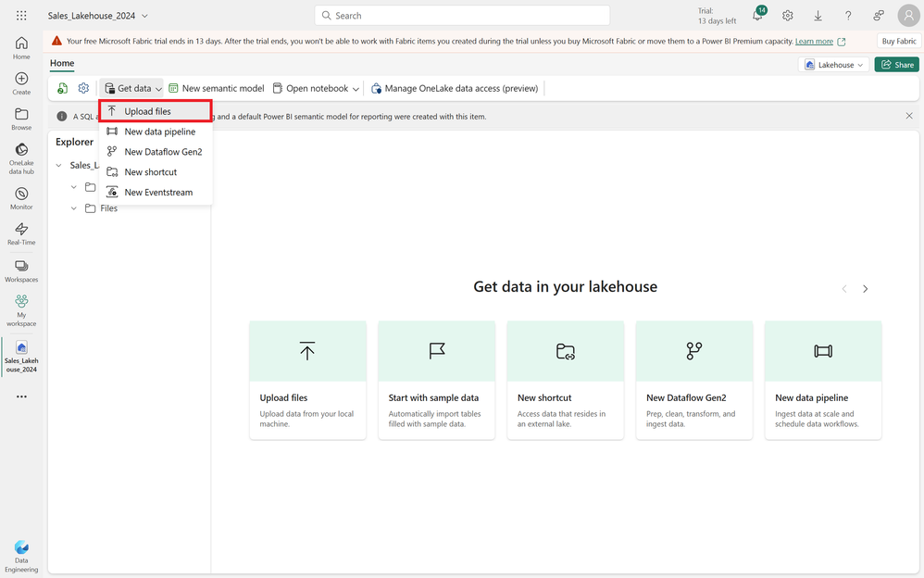Open Browse in the sidebar

(x=21, y=119)
